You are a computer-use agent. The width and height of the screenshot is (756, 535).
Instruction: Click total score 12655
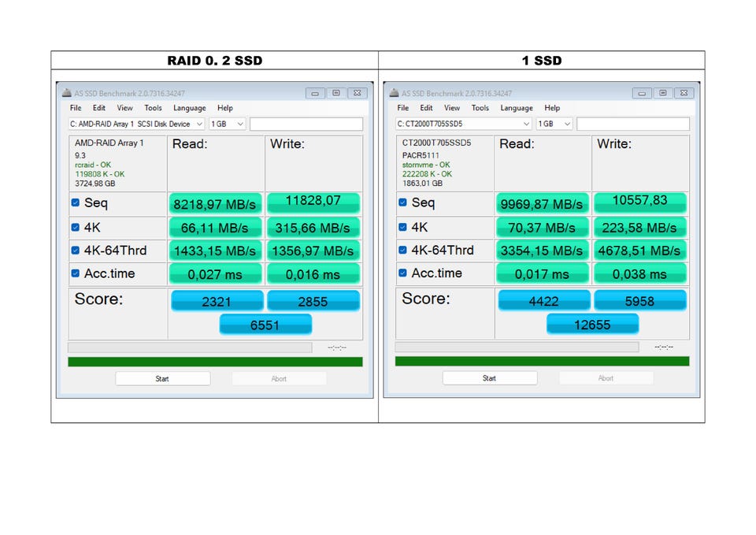592,324
